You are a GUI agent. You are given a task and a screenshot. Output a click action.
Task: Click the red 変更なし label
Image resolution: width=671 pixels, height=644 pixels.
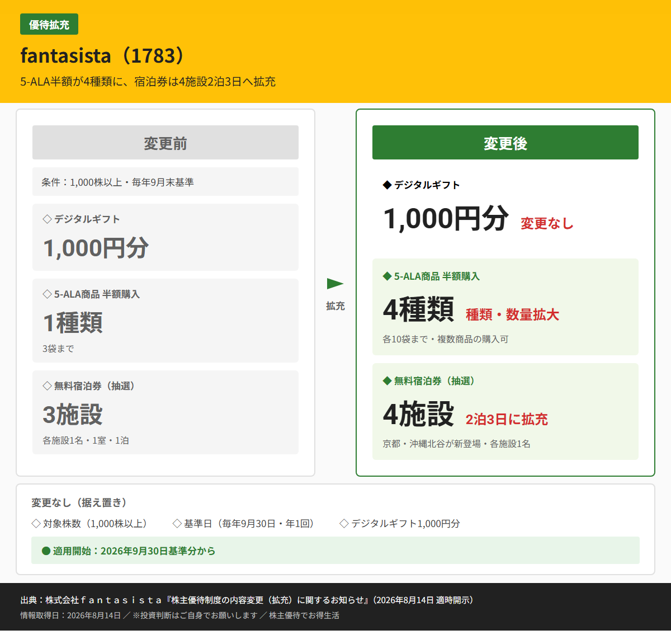coord(547,223)
